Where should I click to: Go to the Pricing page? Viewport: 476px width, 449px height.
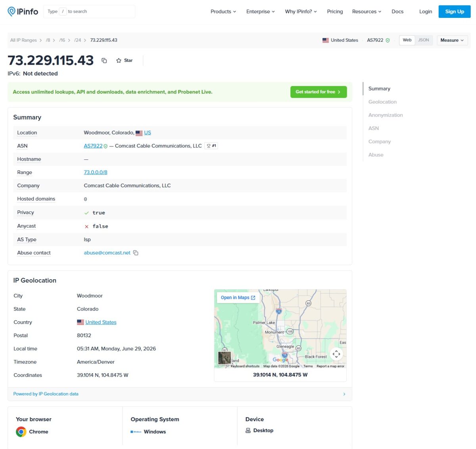click(335, 12)
